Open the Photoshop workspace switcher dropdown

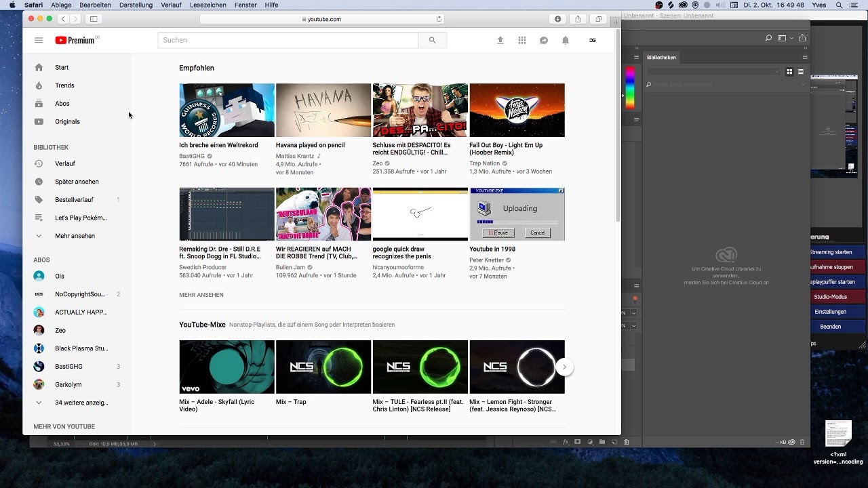pos(785,38)
